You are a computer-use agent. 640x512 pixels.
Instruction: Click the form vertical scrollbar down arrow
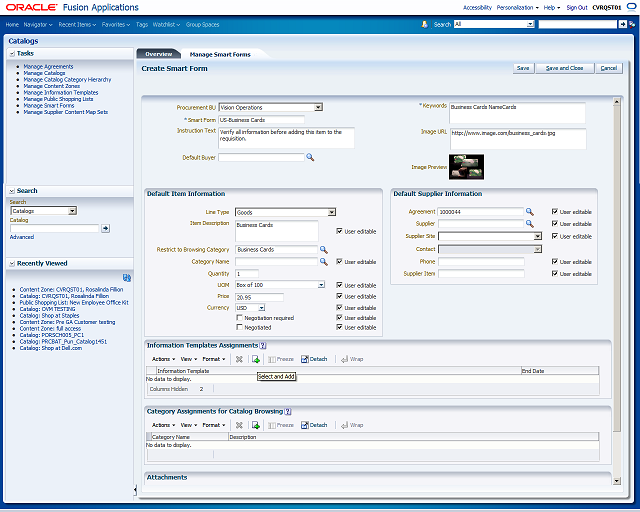coord(617,481)
